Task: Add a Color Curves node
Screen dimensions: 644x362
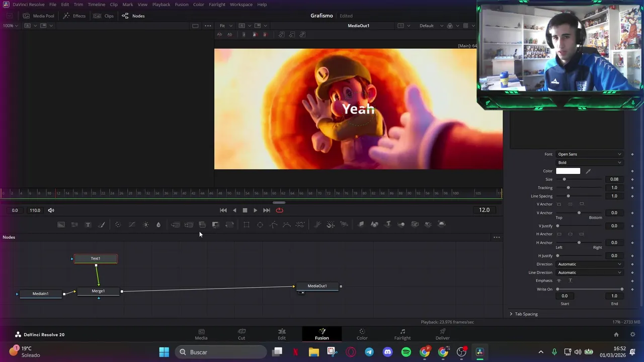Action: pyautogui.click(x=132, y=225)
